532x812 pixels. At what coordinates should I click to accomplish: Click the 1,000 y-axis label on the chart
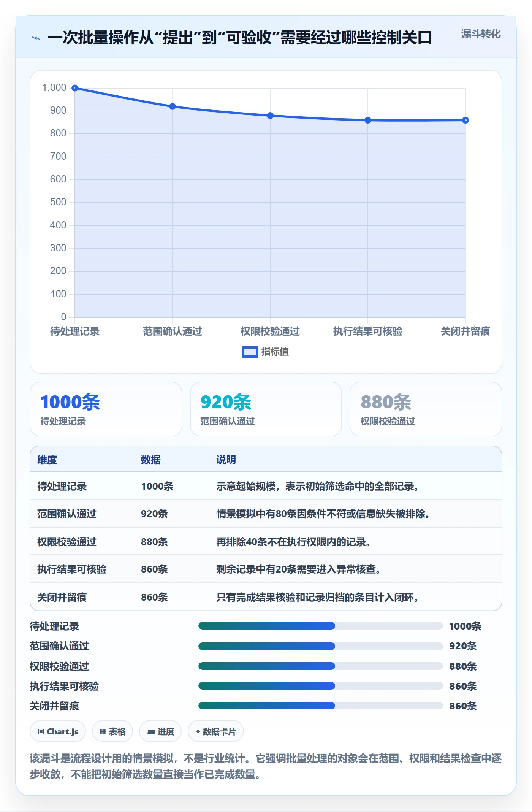pos(54,88)
